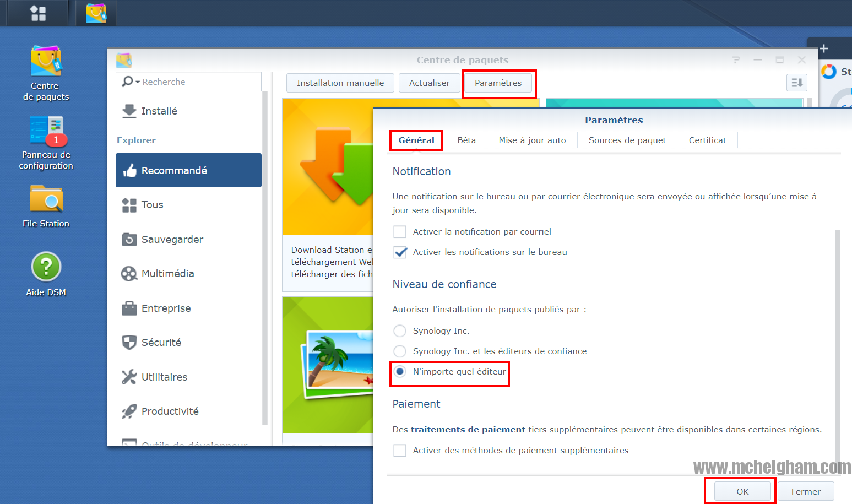Enable notification par courriel checkbox
Viewport: 852px width, 504px height.
tap(400, 232)
